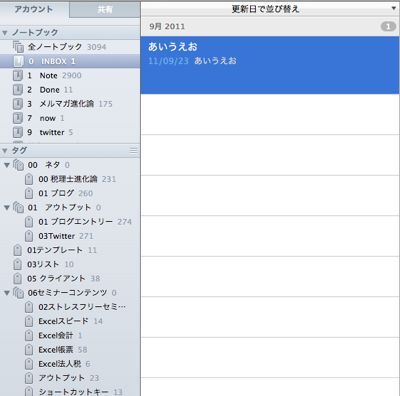Select the Done 11 notebook label
Viewport: 400px width, 396px height.
(x=50, y=90)
